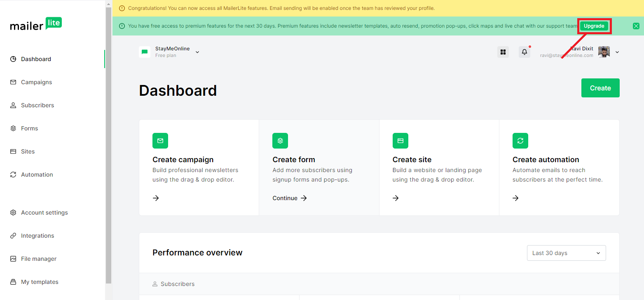
Task: Go to Campaigns in the sidebar
Action: coord(36,82)
